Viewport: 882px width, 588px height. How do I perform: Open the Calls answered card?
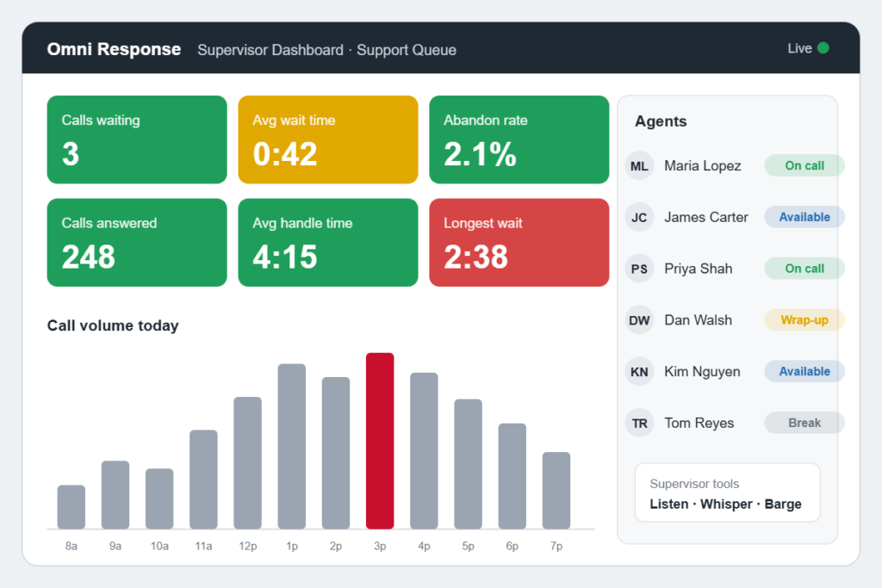pyautogui.click(x=137, y=242)
